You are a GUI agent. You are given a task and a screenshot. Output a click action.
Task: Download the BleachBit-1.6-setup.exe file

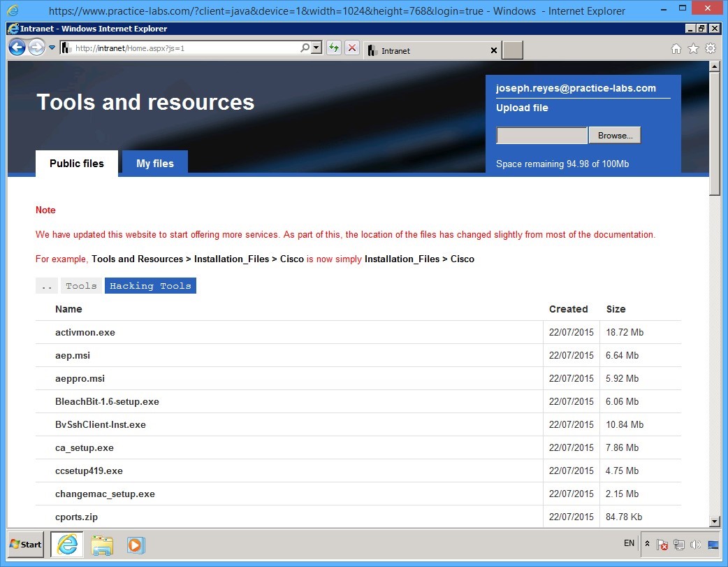pos(107,401)
